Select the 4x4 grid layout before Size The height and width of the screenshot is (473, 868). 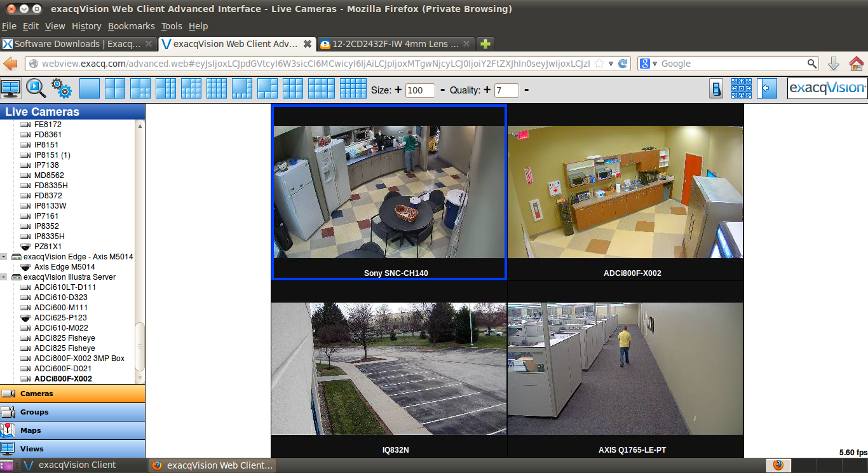click(353, 88)
